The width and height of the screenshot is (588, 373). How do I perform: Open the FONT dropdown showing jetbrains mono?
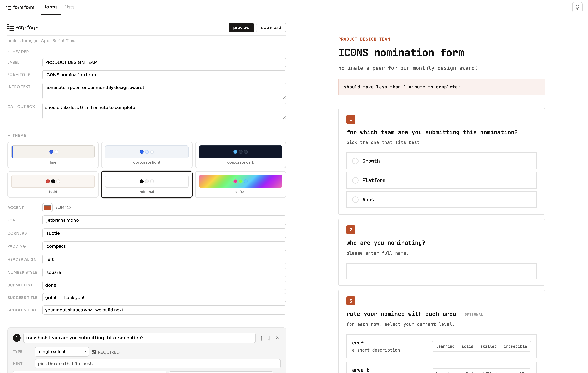point(164,220)
